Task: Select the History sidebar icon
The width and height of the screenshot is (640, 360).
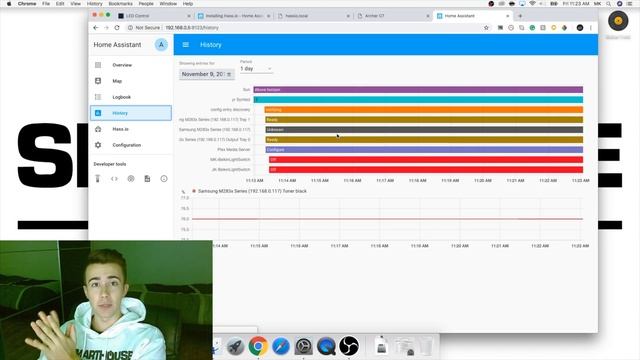Action: 98,113
